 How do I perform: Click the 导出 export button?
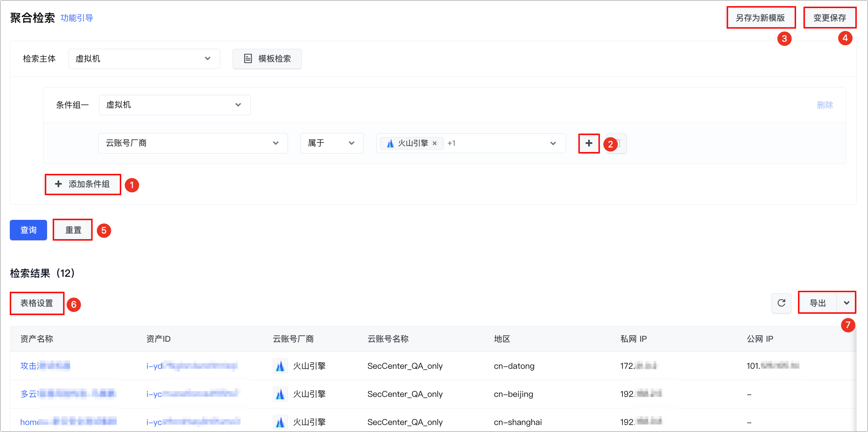[818, 303]
